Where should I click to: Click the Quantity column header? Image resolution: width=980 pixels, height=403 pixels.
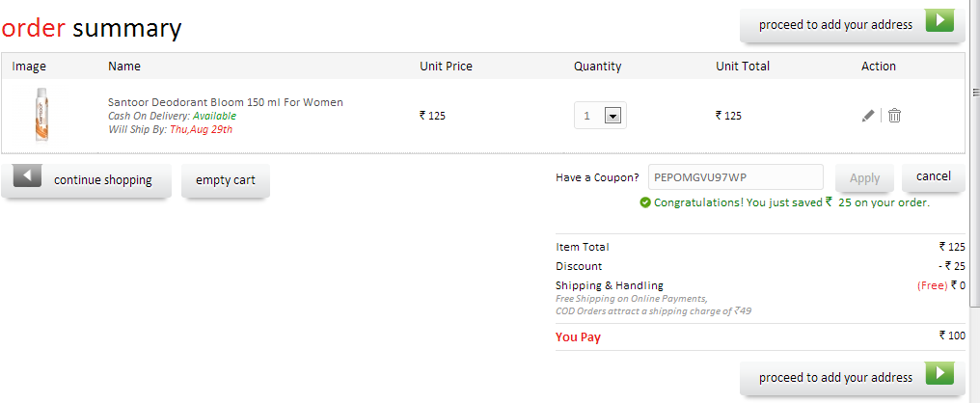(x=597, y=67)
